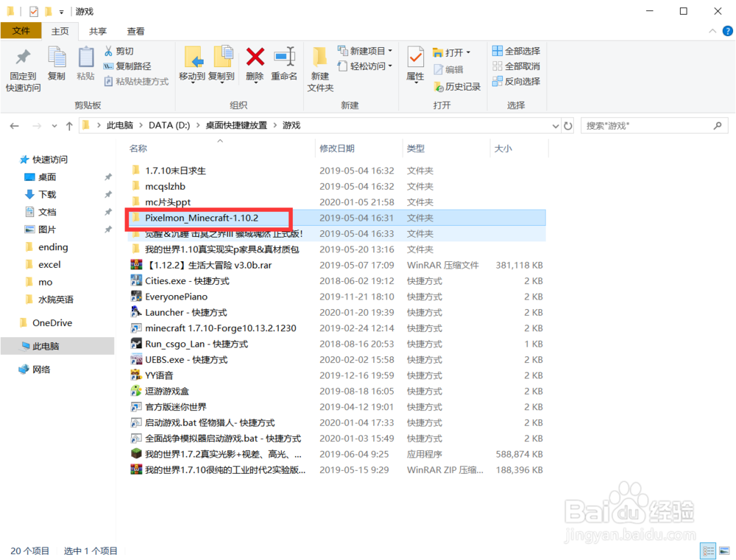Sort by Size (大小) column
736x560 pixels.
(503, 149)
